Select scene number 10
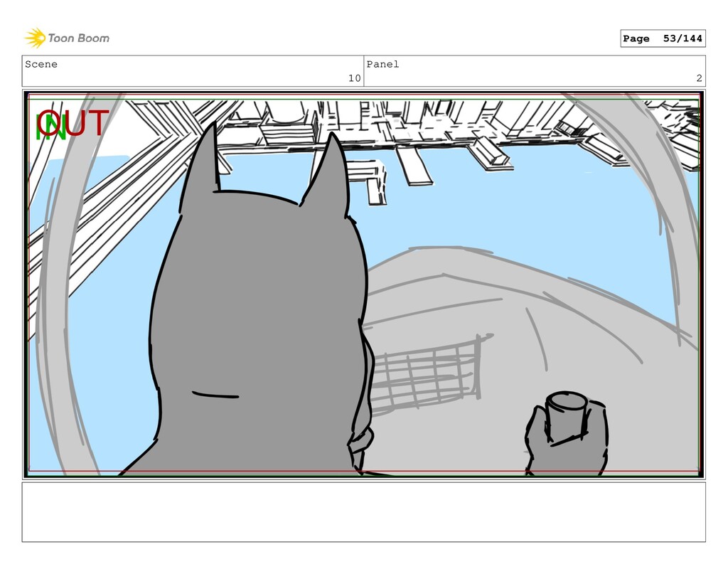This screenshot has width=728, height=564. [x=354, y=78]
